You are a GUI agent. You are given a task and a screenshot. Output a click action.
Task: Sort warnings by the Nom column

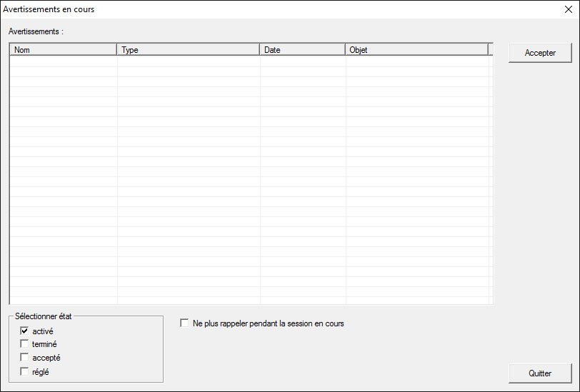pos(63,50)
